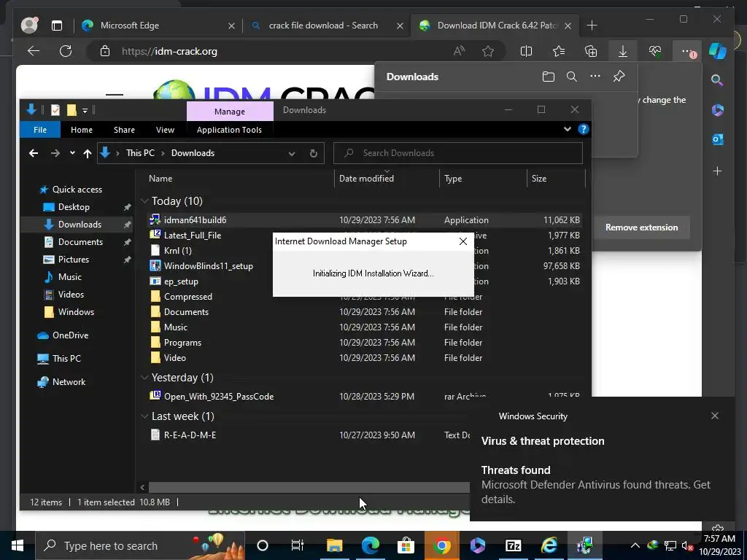Open Pictures in Quick access
The image size is (747, 560).
[74, 260]
